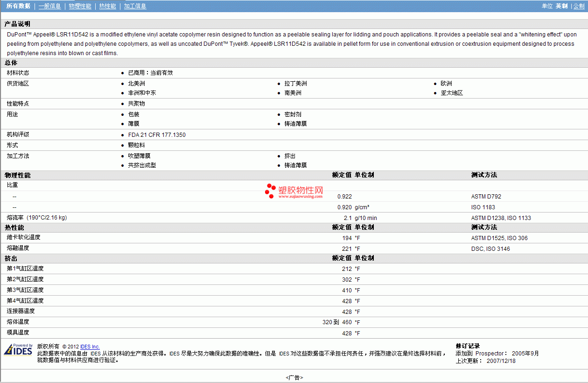The height and width of the screenshot is (383, 588).
Task: Select the 亚太地区 region entry
Action: [x=452, y=93]
